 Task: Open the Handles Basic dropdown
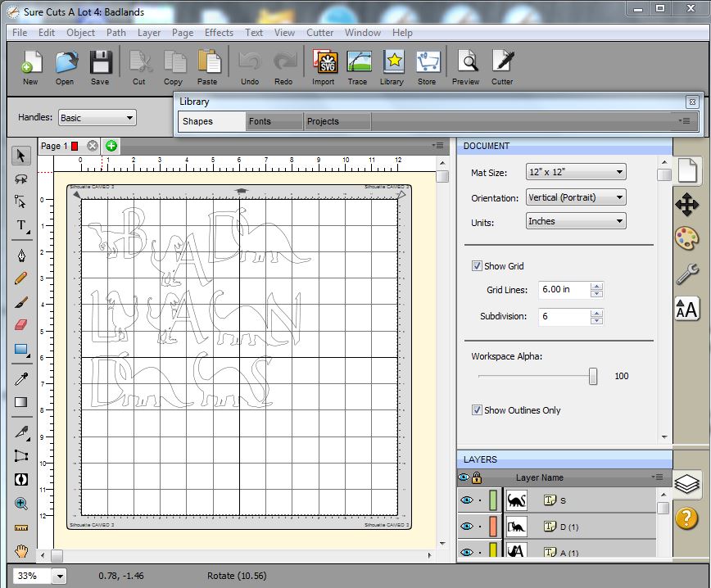tap(97, 118)
